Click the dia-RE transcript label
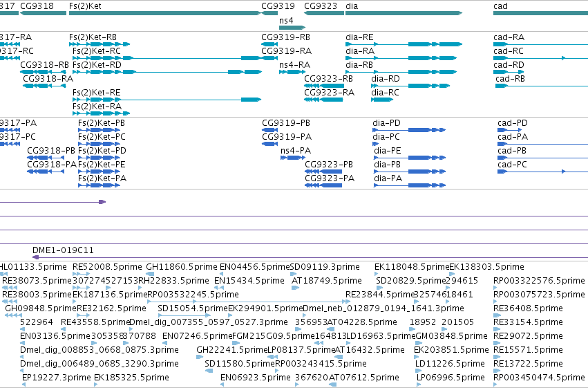The image size is (588, 388). click(x=359, y=37)
